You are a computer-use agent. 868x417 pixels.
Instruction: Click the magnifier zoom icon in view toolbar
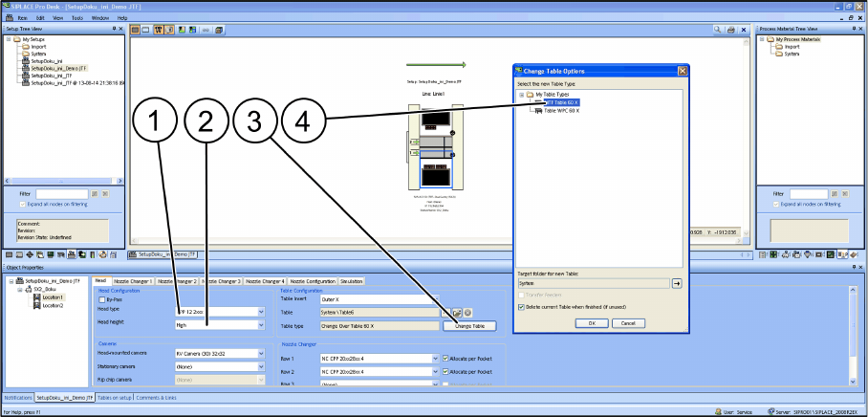(717, 30)
